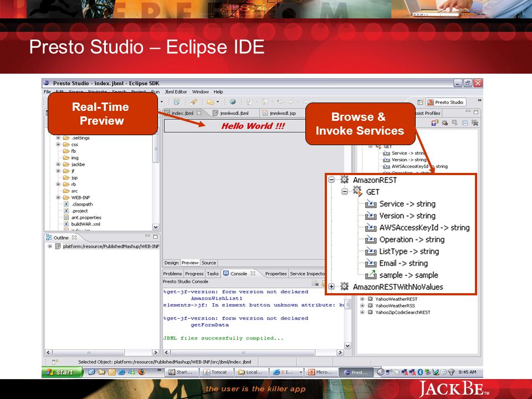Switch to the Source editor tab
Screen dimensions: 532x399
(209, 263)
